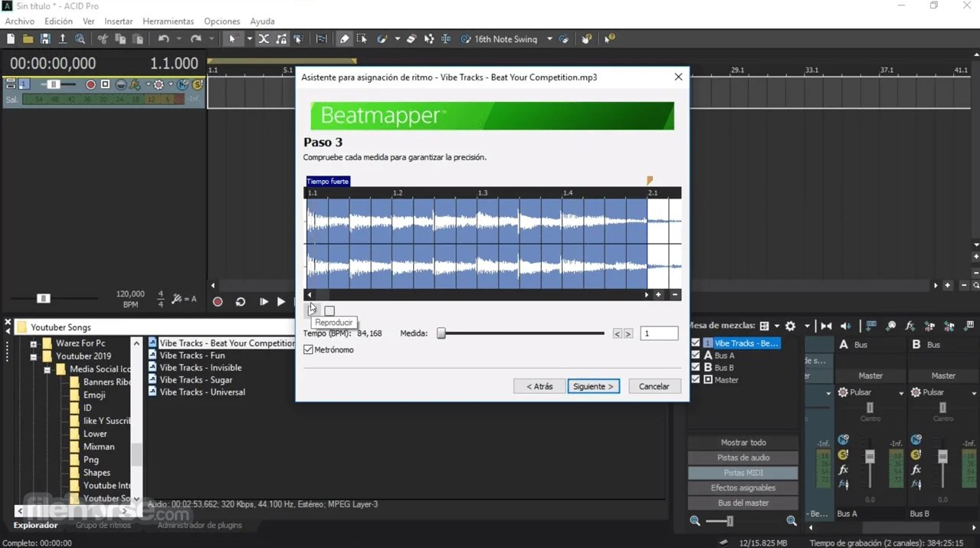Image resolution: width=980 pixels, height=548 pixels.
Task: Click the waveform zoom in plus button
Action: click(658, 295)
